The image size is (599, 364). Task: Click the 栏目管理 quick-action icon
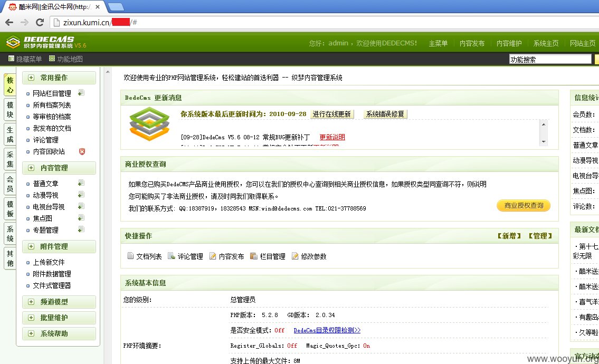point(254,256)
